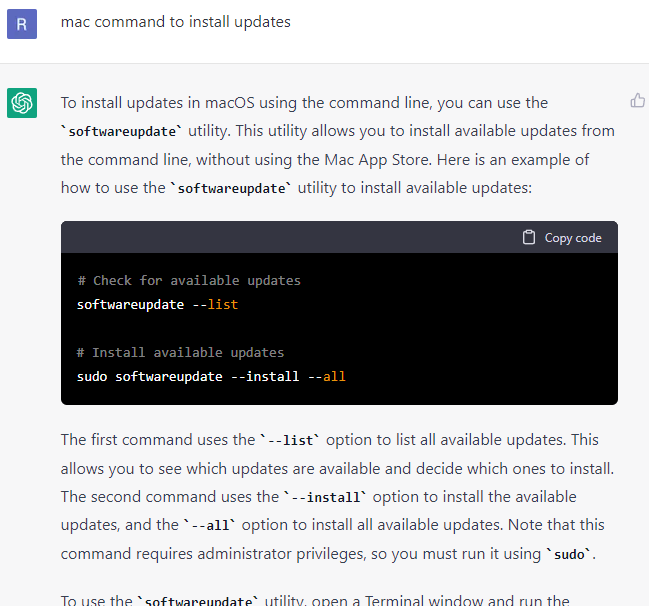Click the dark gray code block header bar
The height and width of the screenshot is (606, 649).
339,237
